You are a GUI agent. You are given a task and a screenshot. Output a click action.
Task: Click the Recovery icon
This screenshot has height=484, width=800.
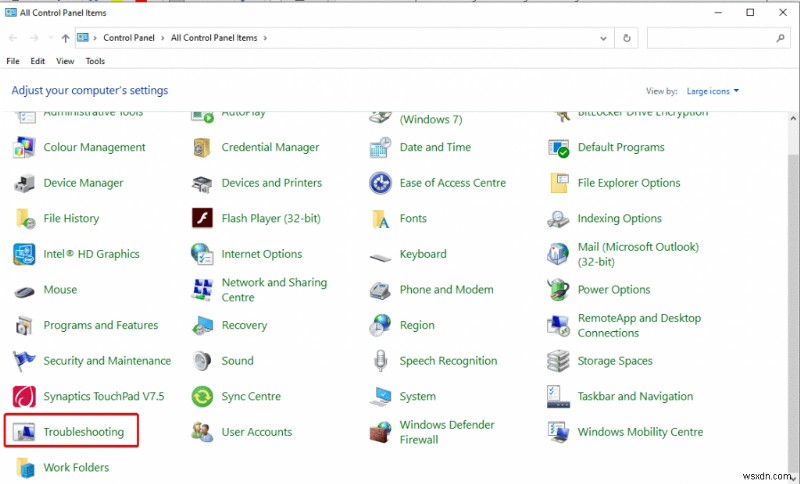click(202, 325)
